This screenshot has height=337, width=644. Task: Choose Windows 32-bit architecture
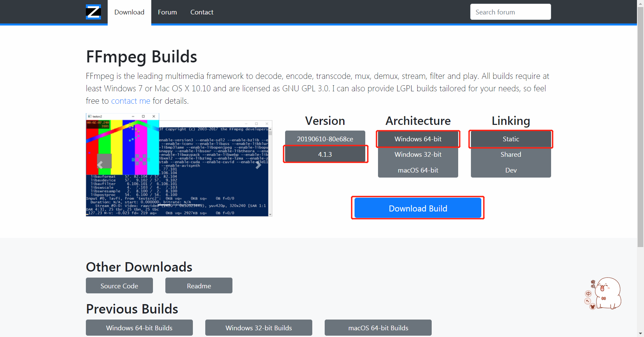tap(418, 154)
